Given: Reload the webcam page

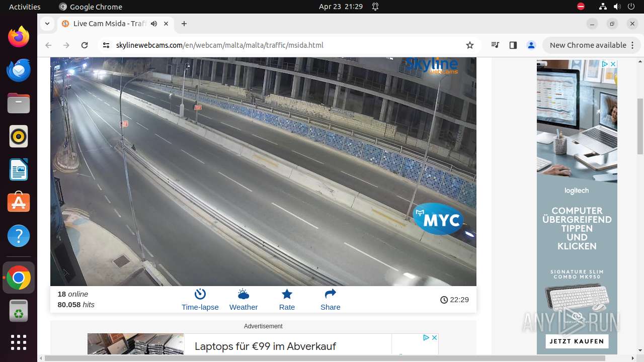Looking at the screenshot, I should [x=85, y=45].
